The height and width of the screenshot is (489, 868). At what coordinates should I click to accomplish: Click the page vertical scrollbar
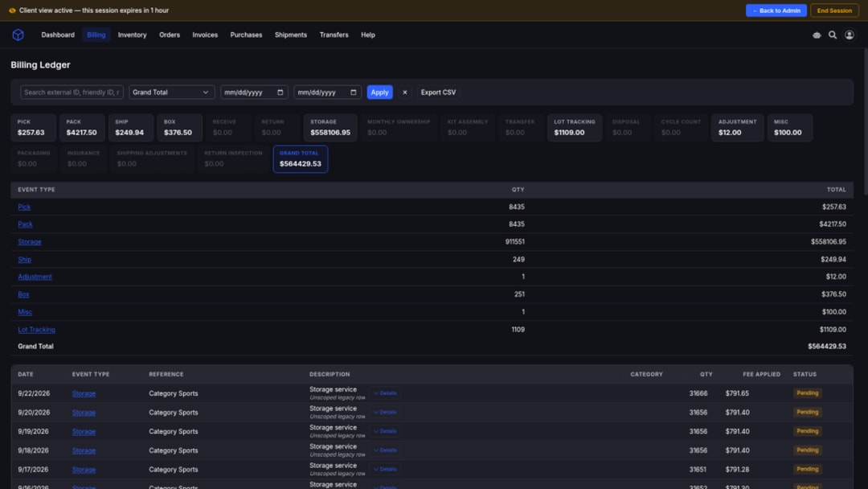click(866, 121)
